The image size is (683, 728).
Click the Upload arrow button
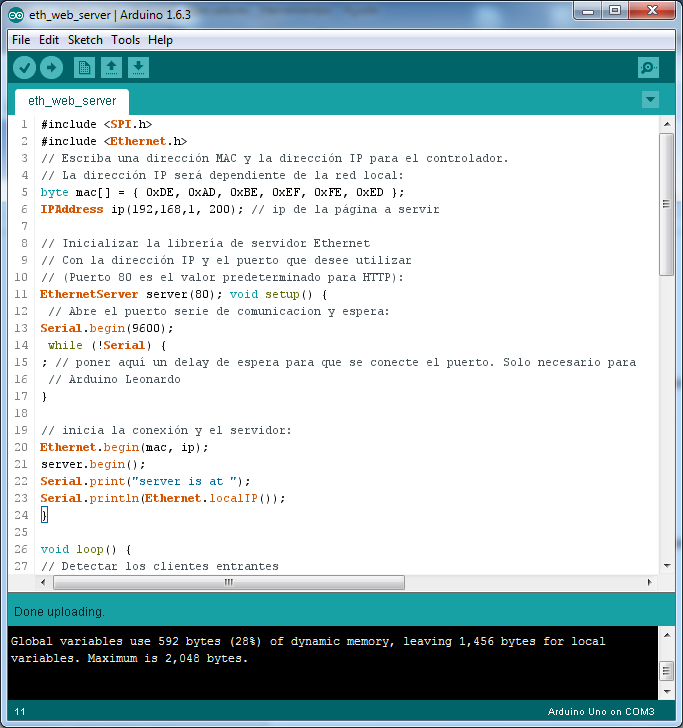(52, 68)
